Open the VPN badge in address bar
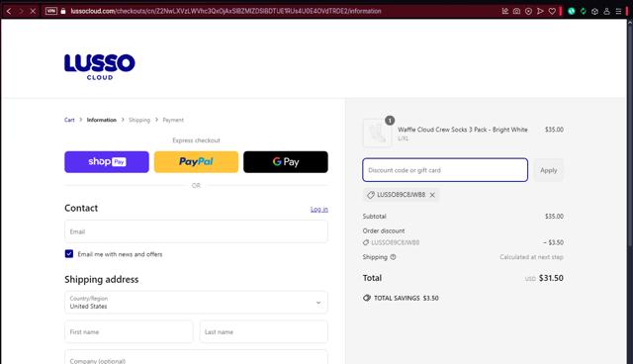Screen dimensions: 633x364 point(51,11)
